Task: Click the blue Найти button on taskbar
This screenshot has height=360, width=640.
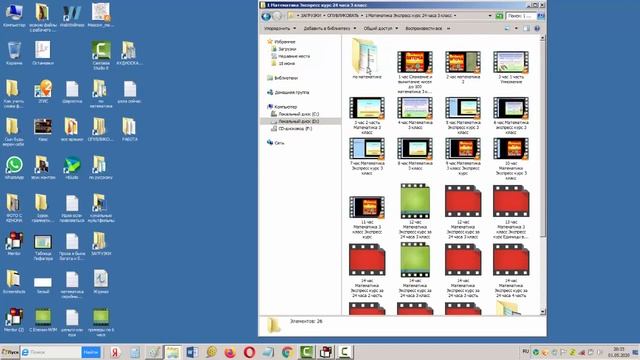Action: tap(91, 352)
